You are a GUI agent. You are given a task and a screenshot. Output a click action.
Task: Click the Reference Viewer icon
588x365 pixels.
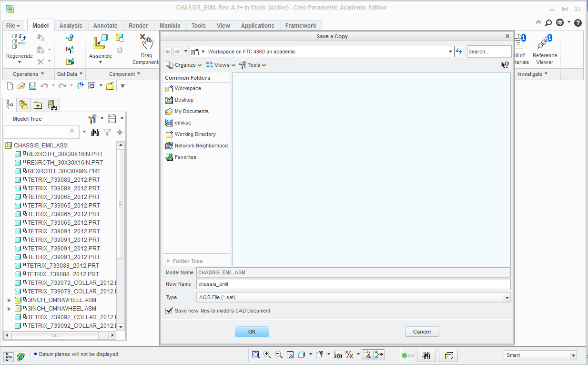545,42
